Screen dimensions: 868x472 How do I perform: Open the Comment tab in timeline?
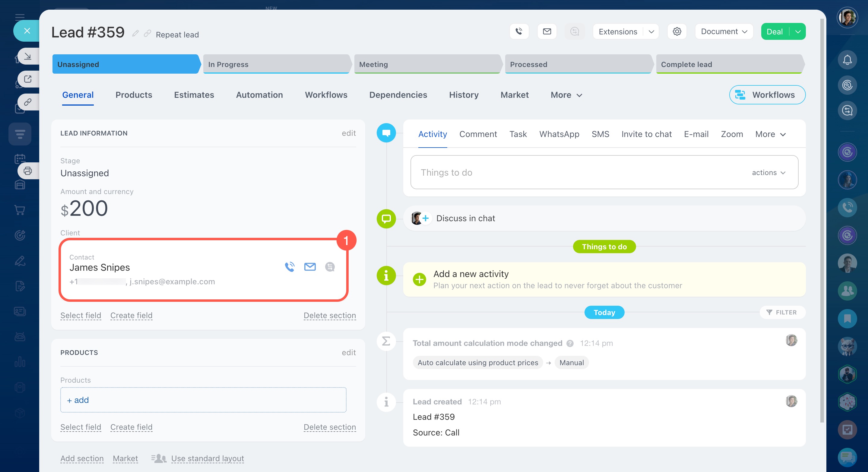coord(478,134)
